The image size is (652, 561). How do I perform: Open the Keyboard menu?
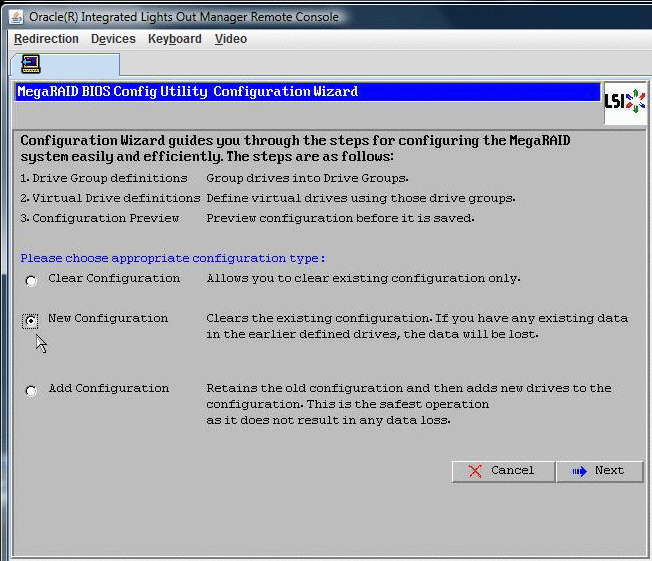point(175,39)
